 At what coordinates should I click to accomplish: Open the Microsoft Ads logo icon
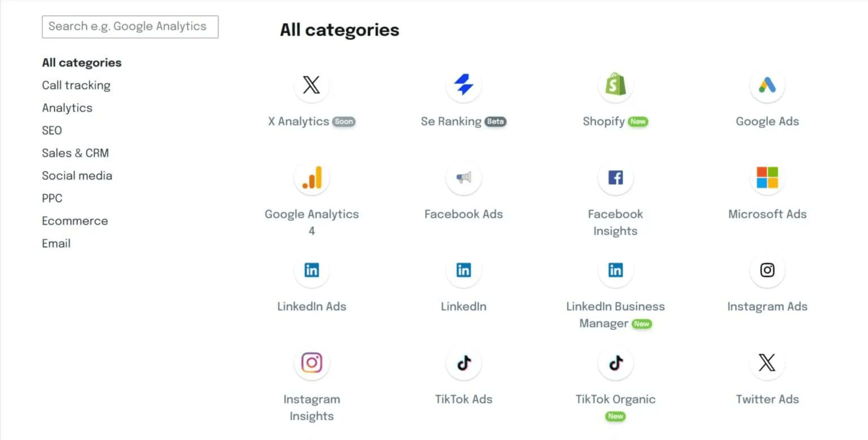point(767,178)
